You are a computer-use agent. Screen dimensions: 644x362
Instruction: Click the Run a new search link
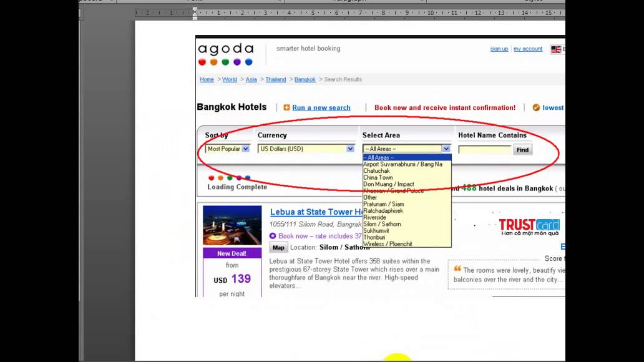[x=321, y=107]
